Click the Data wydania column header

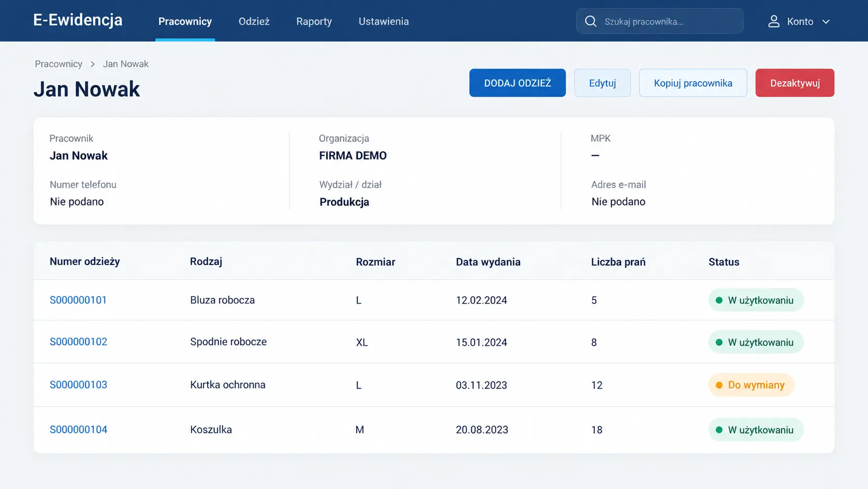488,262
